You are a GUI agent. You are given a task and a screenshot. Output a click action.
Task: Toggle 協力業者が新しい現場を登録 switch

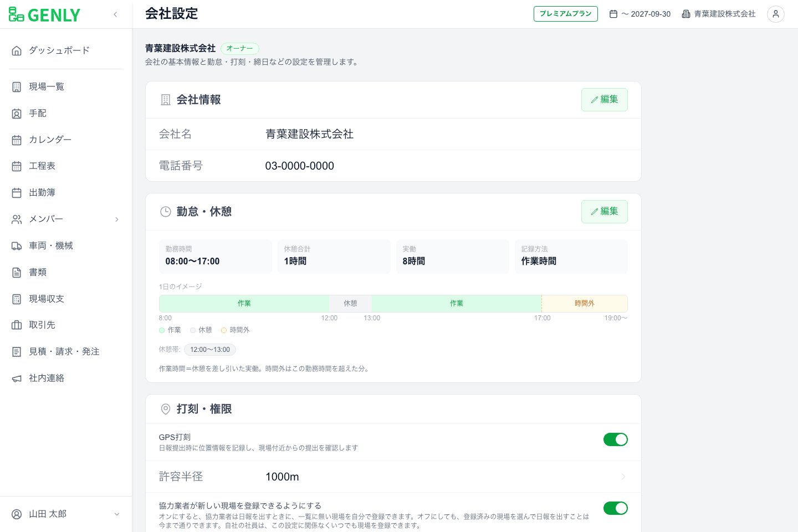tap(616, 508)
